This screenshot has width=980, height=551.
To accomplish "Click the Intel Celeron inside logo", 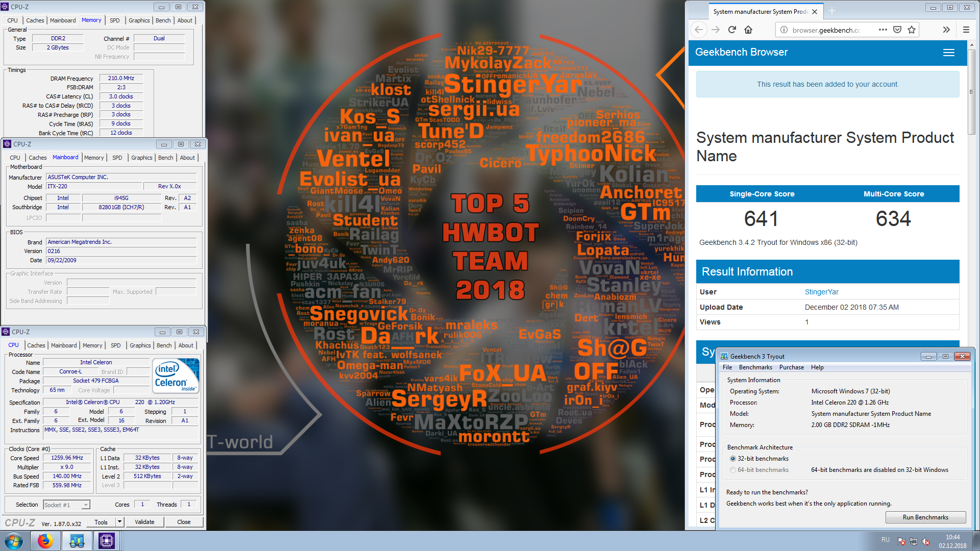I will pos(176,375).
